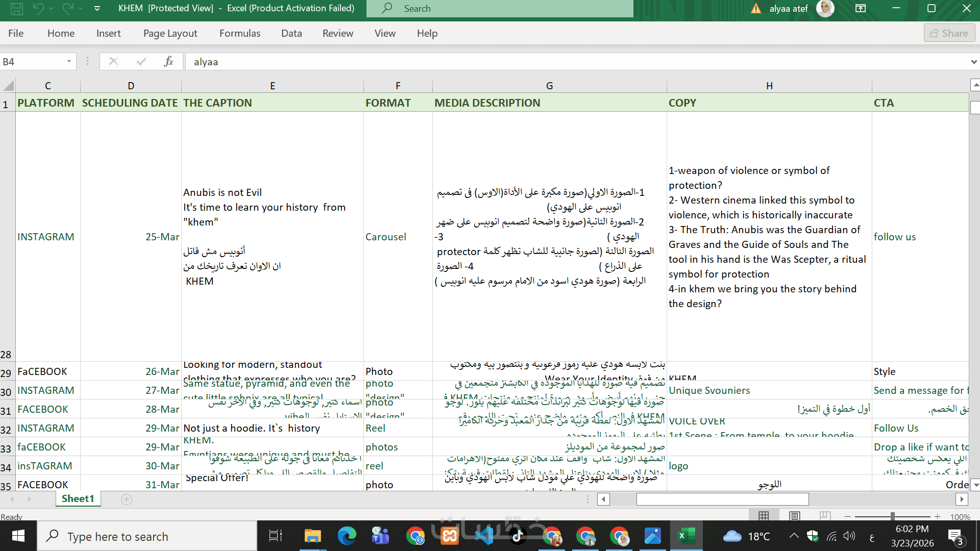
Task: Click the Share button
Action: pyautogui.click(x=949, y=33)
